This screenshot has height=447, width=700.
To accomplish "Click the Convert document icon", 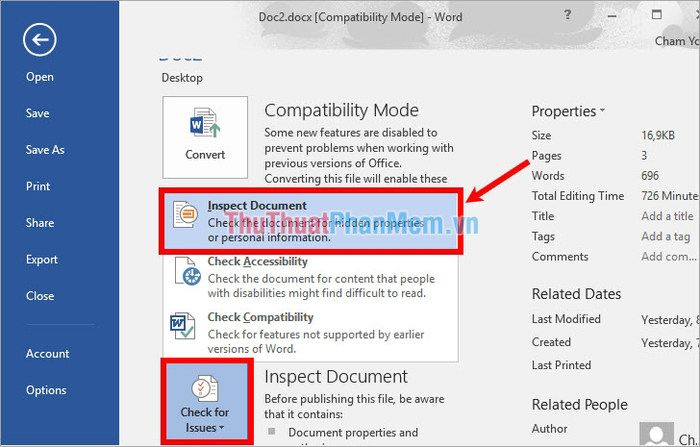I will pyautogui.click(x=205, y=124).
